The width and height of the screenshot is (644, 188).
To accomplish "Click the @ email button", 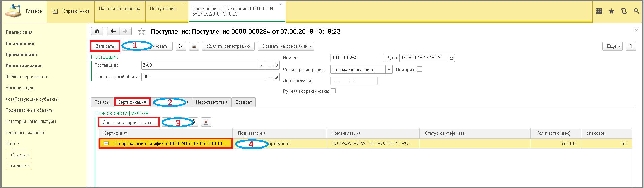I will pos(181,46).
